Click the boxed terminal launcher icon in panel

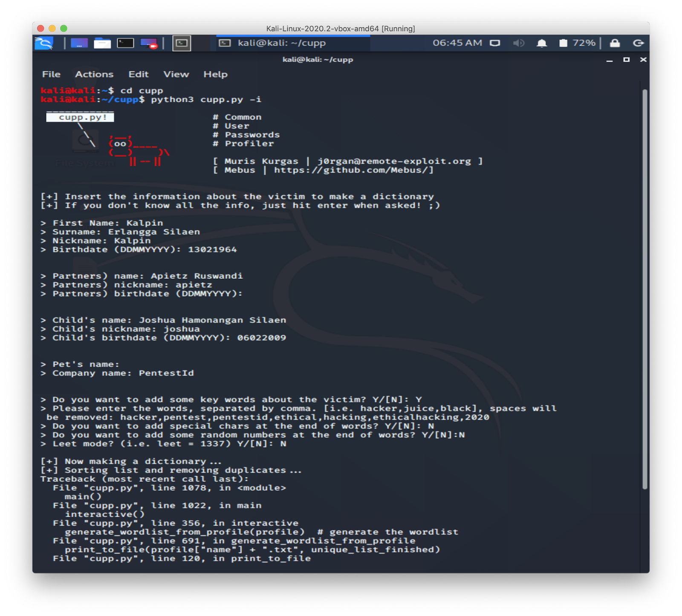pos(182,43)
